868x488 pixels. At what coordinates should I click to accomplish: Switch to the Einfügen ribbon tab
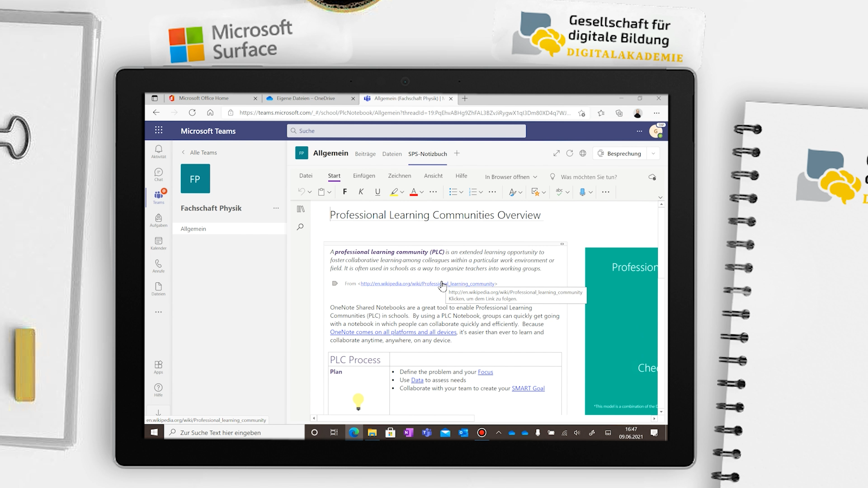click(x=364, y=176)
